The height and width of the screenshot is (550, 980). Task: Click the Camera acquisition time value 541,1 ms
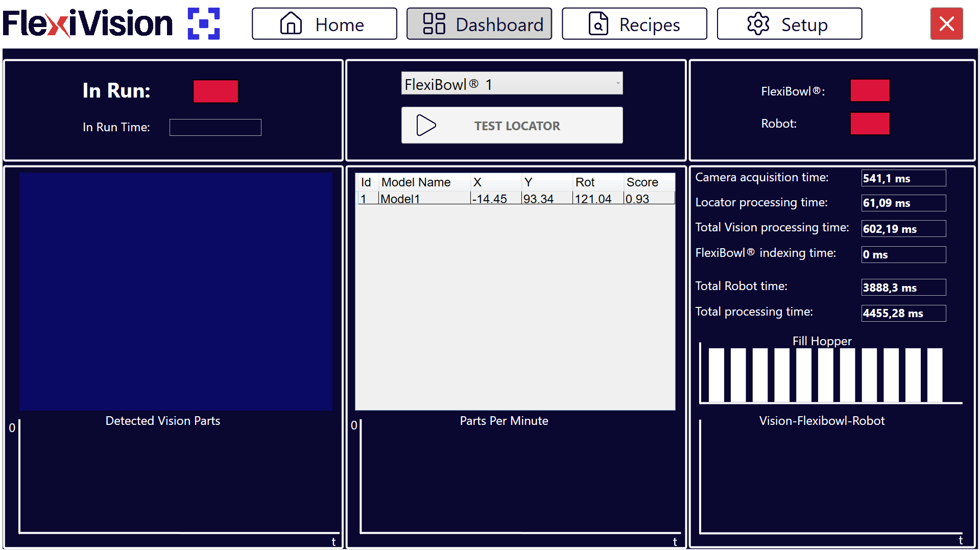pos(903,178)
